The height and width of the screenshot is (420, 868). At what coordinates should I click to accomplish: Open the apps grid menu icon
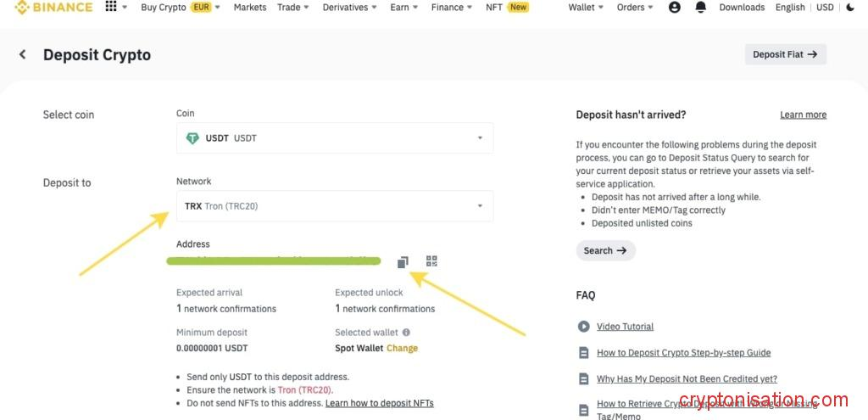pyautogui.click(x=111, y=7)
